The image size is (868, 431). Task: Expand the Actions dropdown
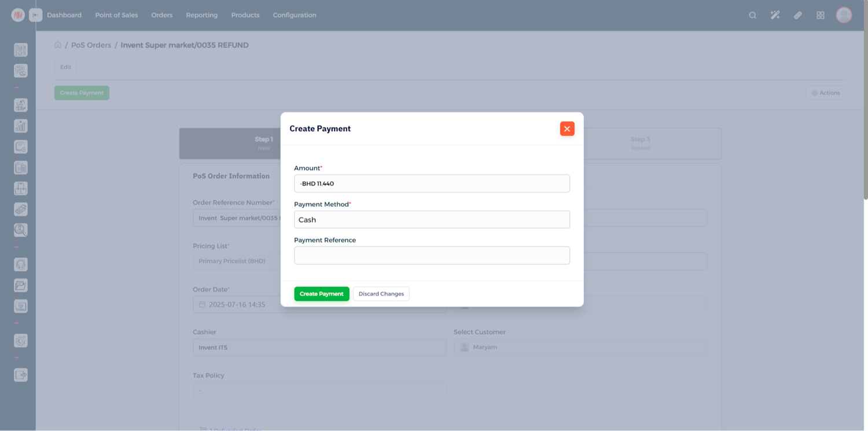coord(825,93)
